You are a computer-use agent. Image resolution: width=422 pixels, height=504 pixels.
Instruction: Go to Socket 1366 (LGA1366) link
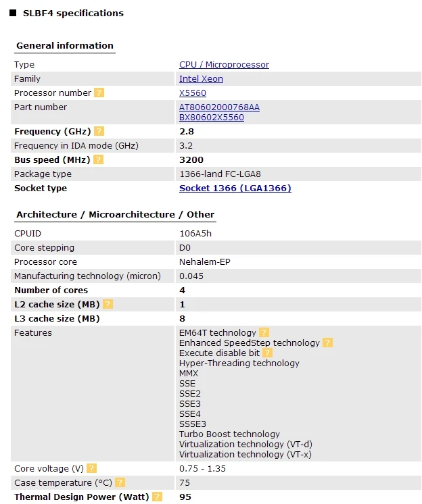pos(235,188)
